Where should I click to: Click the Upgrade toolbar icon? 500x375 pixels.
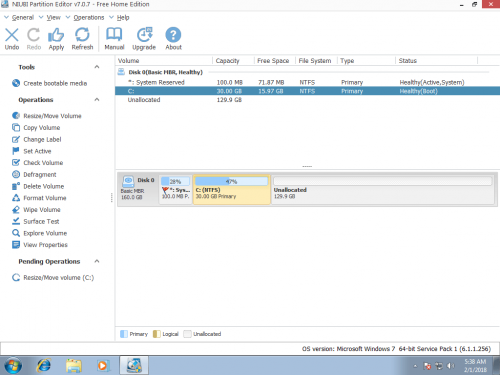pos(144,35)
